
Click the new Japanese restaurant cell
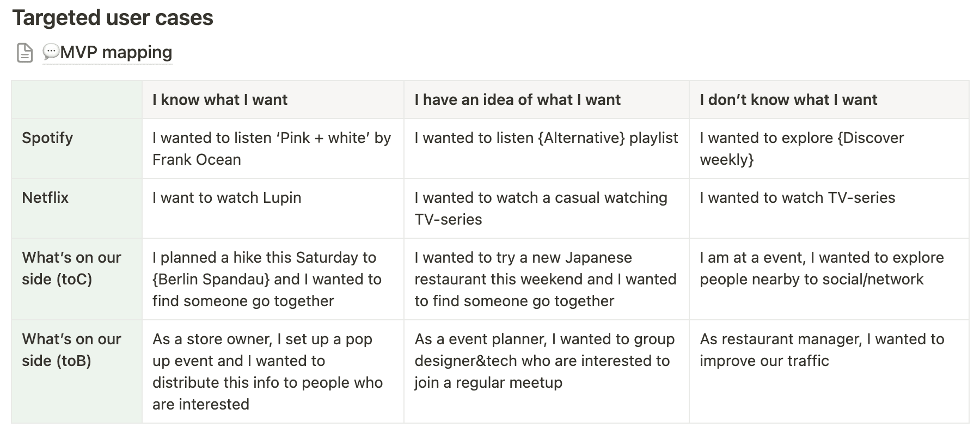tap(546, 279)
